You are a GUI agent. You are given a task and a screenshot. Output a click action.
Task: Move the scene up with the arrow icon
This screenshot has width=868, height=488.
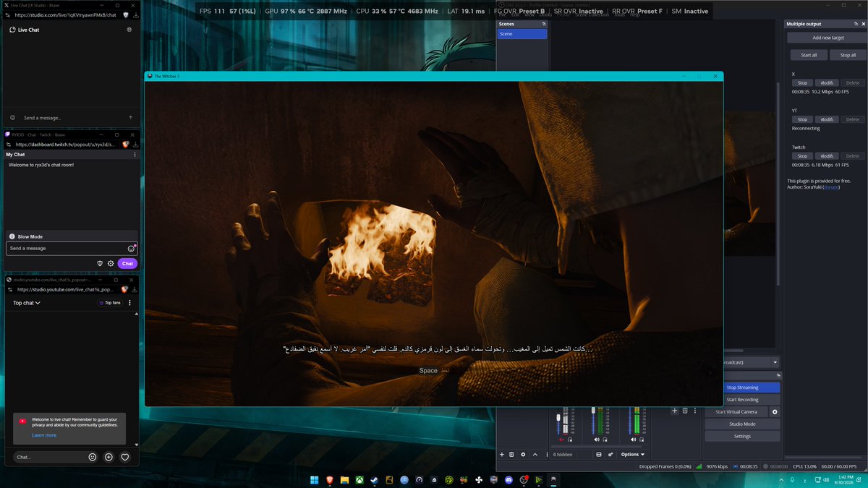(535, 454)
